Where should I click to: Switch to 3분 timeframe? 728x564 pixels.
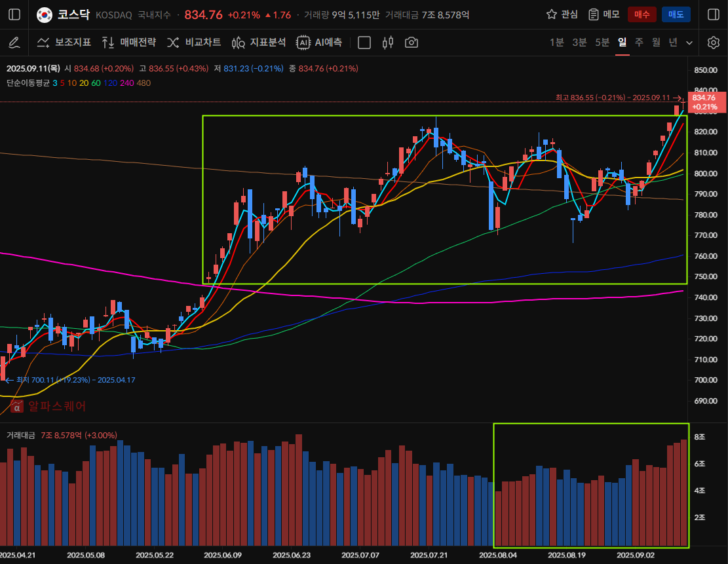(579, 43)
